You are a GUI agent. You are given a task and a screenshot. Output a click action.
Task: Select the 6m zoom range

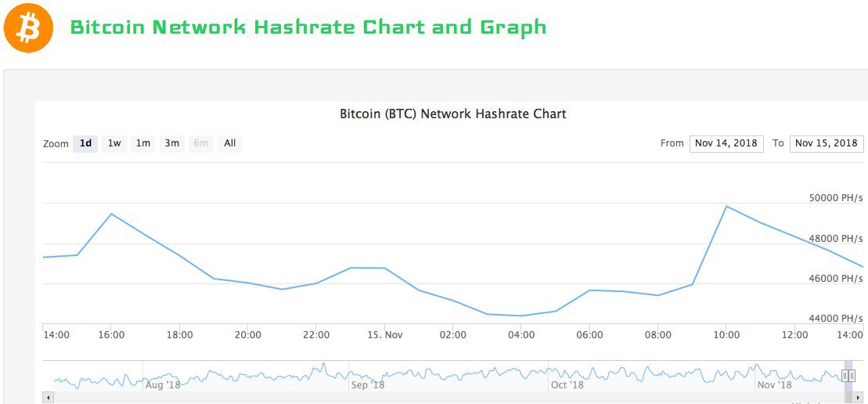[x=200, y=143]
